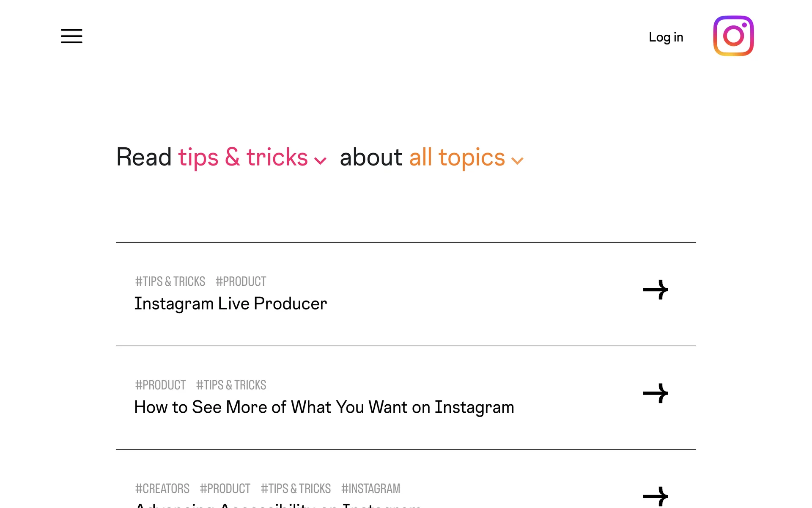Click arrow beside Instagram Live Producer

[x=655, y=290]
